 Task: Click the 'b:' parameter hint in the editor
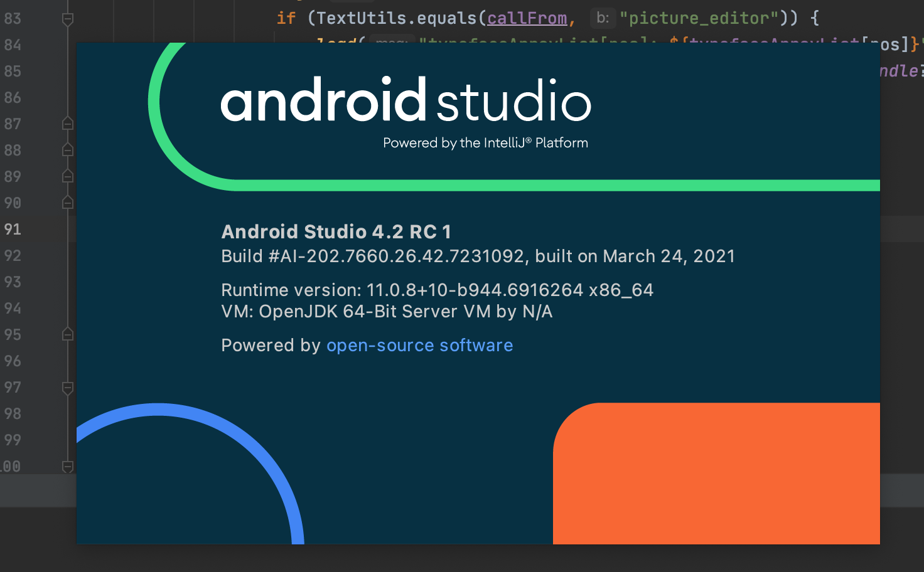coord(603,18)
